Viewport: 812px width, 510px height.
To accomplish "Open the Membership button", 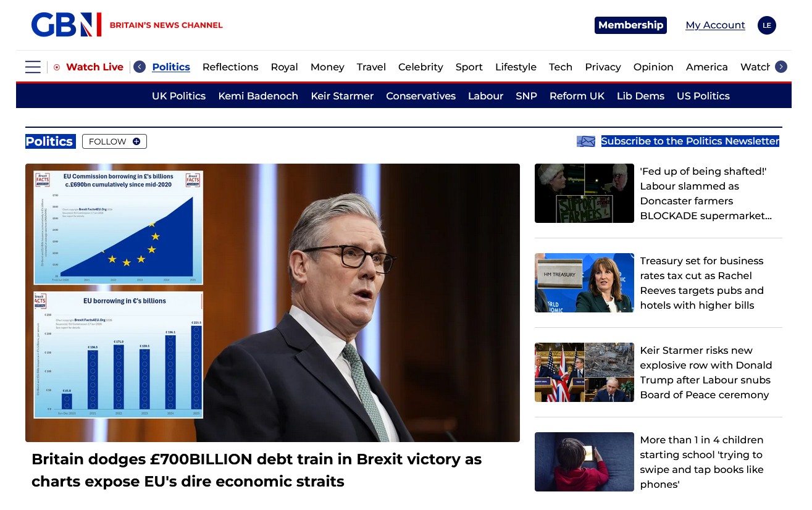I will [630, 25].
